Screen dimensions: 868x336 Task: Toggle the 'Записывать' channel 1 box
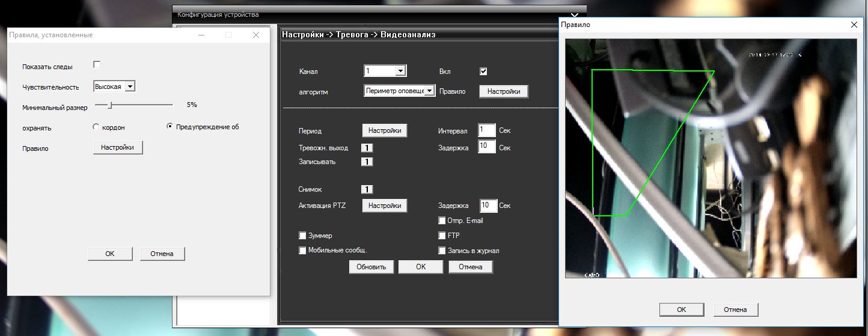[x=367, y=162]
